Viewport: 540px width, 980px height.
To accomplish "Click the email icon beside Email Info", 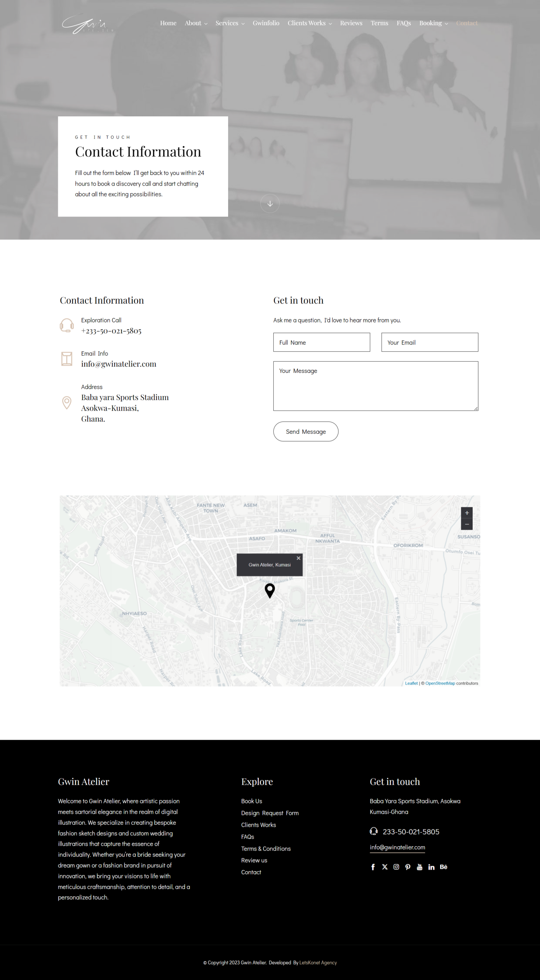I will (x=67, y=359).
